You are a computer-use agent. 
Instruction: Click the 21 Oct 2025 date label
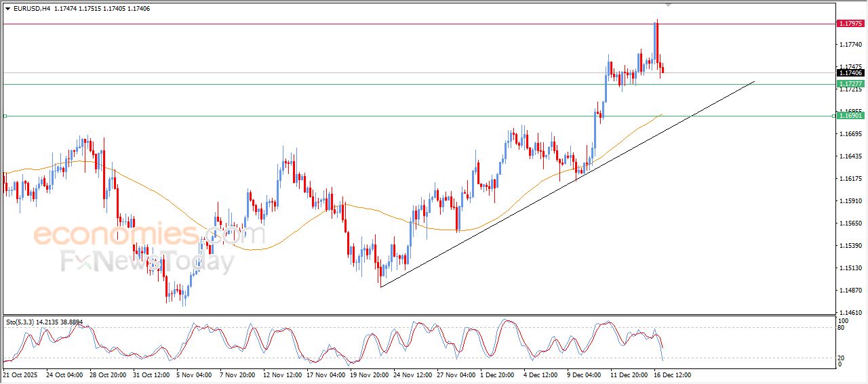click(x=20, y=374)
